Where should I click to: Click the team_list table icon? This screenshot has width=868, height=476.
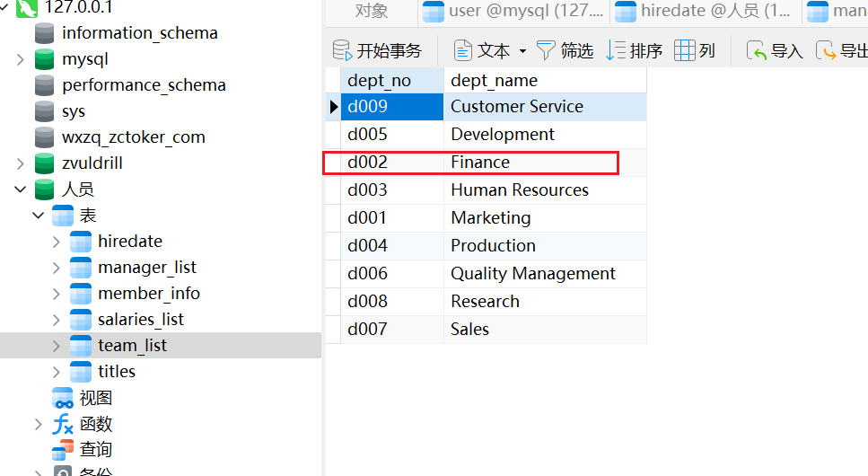tap(81, 346)
